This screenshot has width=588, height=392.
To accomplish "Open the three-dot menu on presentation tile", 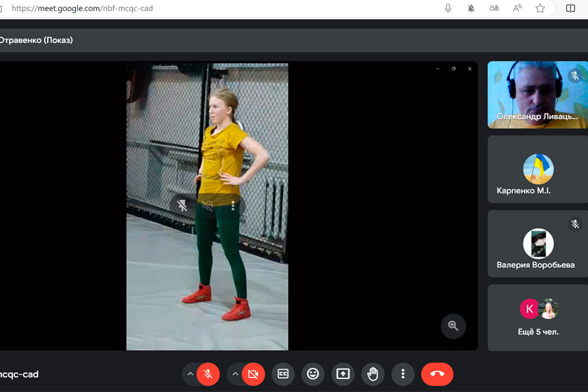I will click(233, 206).
